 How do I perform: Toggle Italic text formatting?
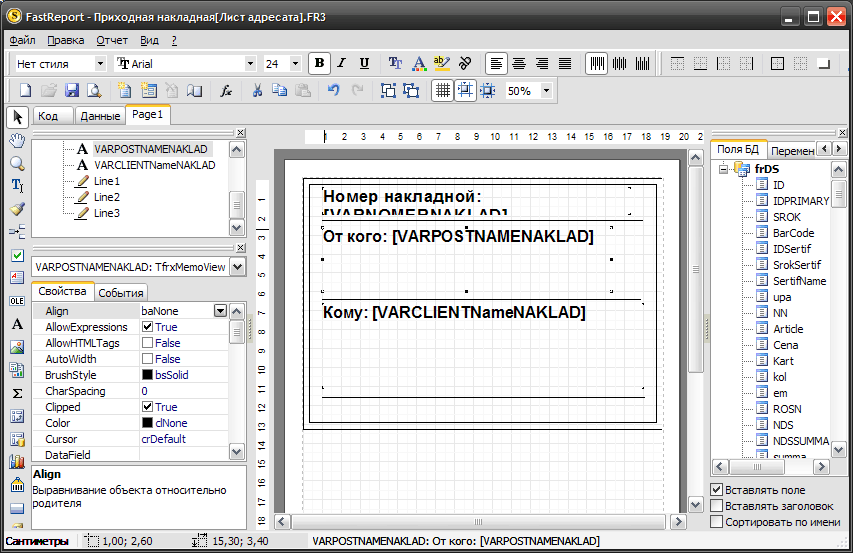(342, 64)
